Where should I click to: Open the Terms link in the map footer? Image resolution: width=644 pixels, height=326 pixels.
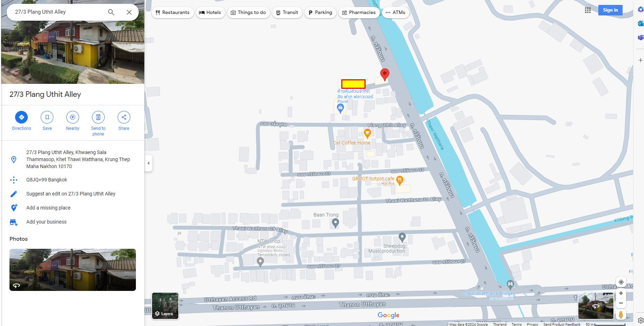pyautogui.click(x=517, y=324)
